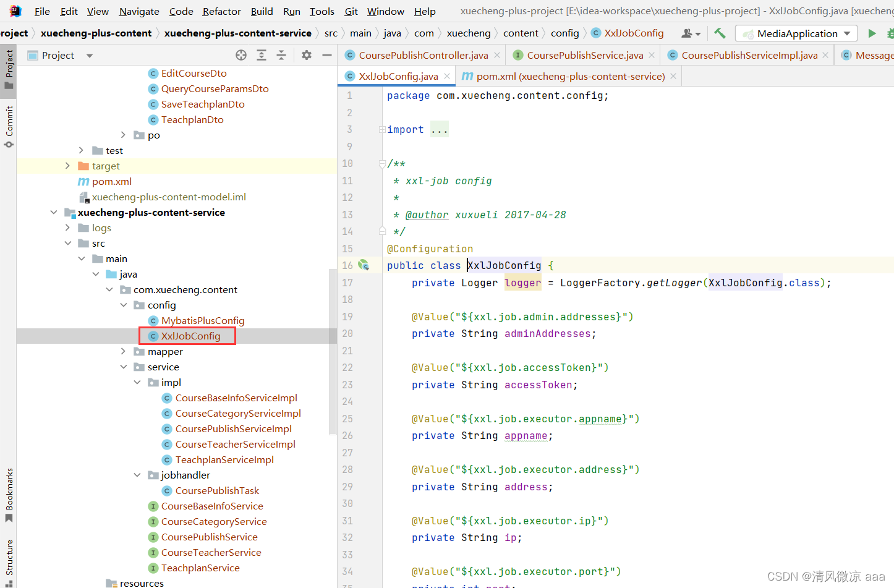Open the Commit tool window
This screenshot has width=894, height=588.
(9, 127)
